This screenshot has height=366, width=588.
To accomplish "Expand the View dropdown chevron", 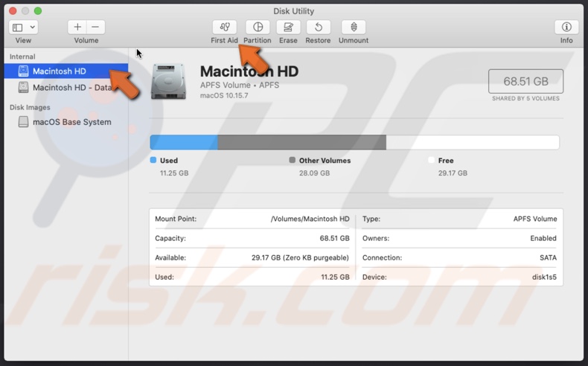I will [x=32, y=28].
